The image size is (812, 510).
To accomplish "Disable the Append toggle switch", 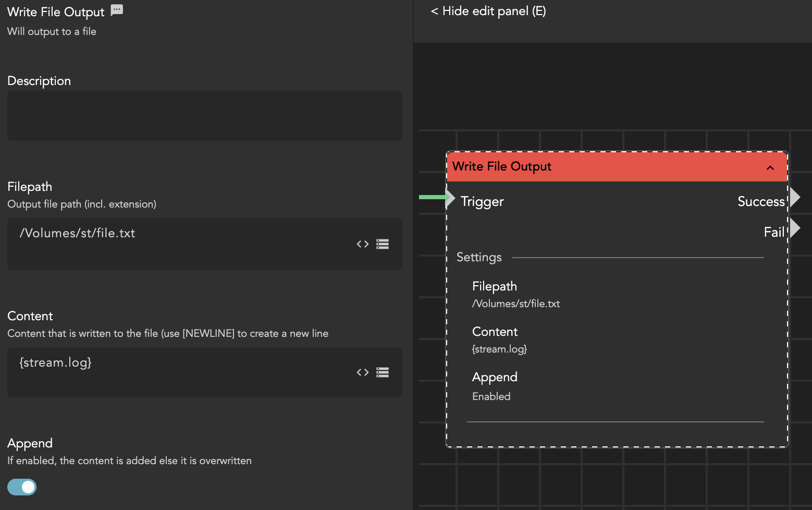I will point(22,487).
